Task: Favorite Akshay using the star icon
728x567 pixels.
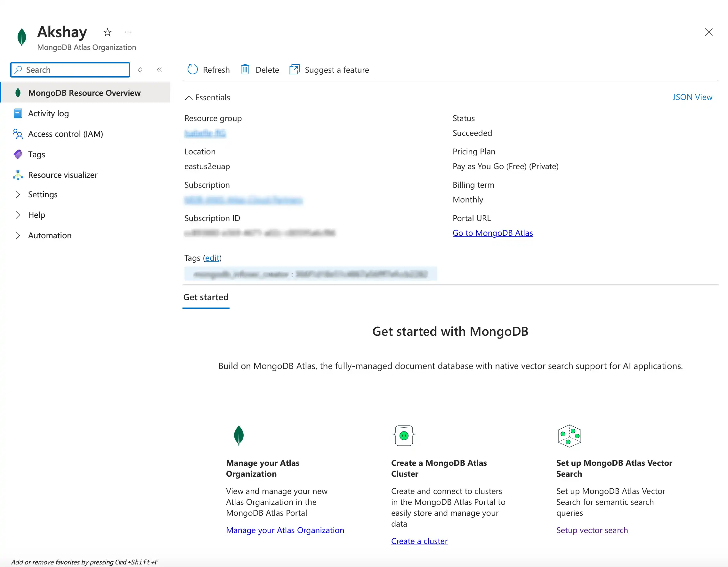Action: 107,32
